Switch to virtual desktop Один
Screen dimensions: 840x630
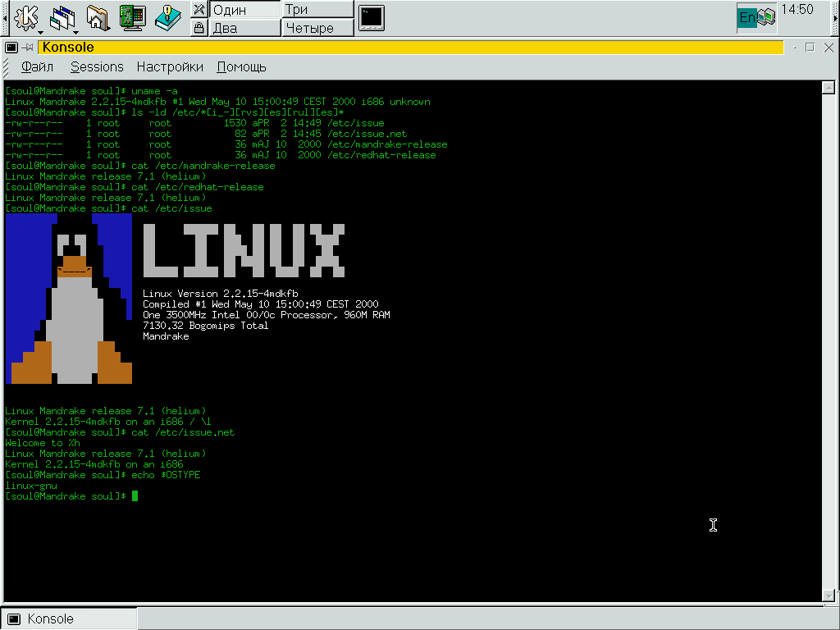click(x=245, y=10)
